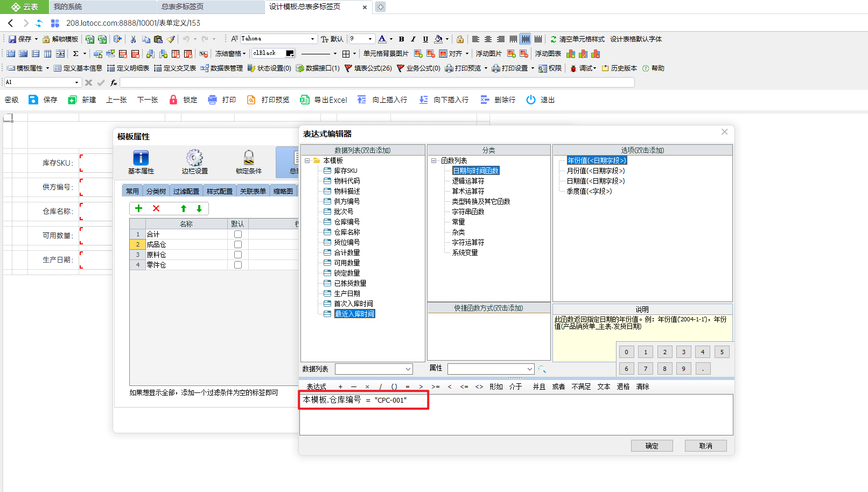The width and height of the screenshot is (868, 492).
Task: Open the cell name box A1 dropdown
Action: pyautogui.click(x=76, y=82)
